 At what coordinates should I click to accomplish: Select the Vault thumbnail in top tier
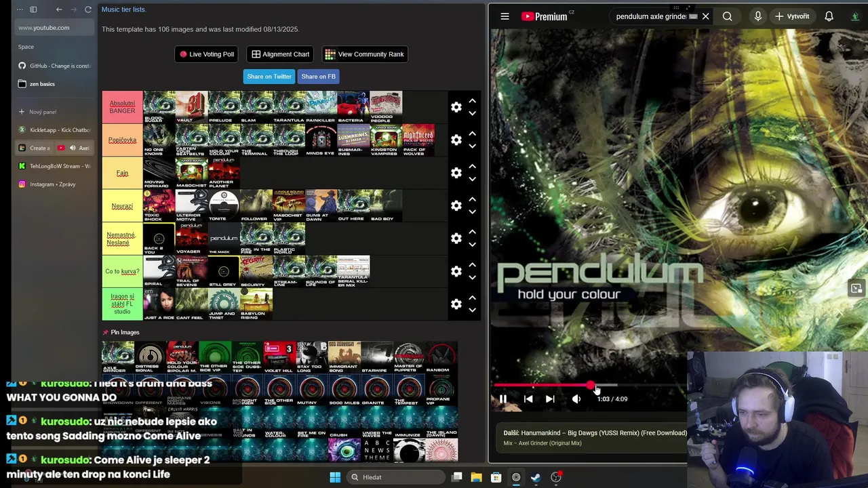coord(191,107)
